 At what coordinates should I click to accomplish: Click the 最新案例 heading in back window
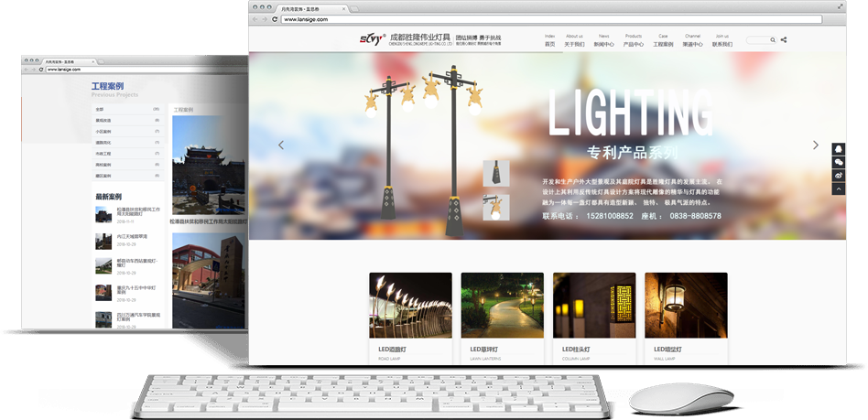(x=108, y=197)
